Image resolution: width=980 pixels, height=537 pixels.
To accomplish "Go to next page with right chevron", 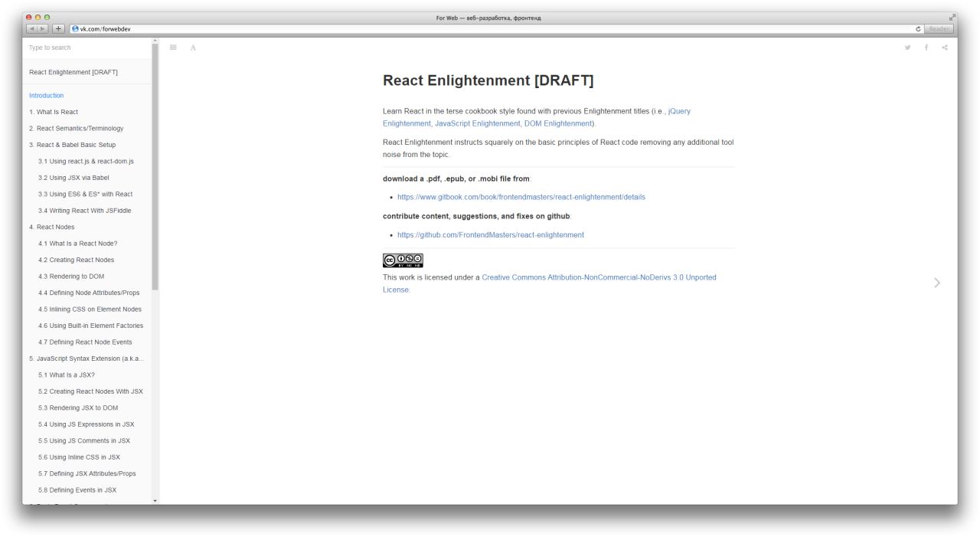I will point(938,283).
